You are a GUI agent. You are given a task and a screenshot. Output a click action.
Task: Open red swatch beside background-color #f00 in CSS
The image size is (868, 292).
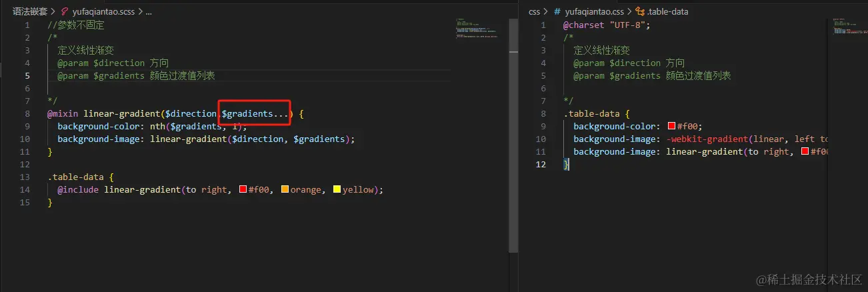[x=672, y=126]
